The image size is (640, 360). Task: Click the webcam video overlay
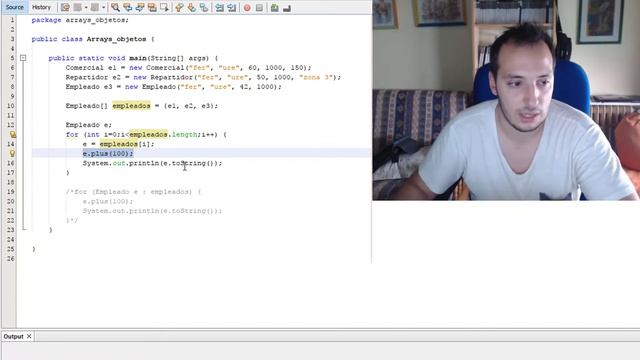(x=506, y=100)
